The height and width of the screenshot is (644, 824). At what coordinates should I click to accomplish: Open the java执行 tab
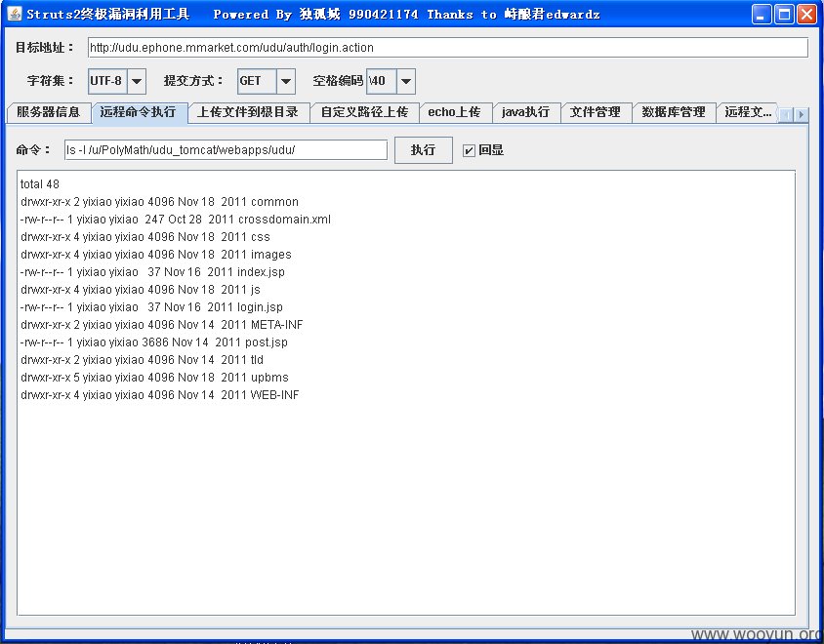pyautogui.click(x=525, y=112)
